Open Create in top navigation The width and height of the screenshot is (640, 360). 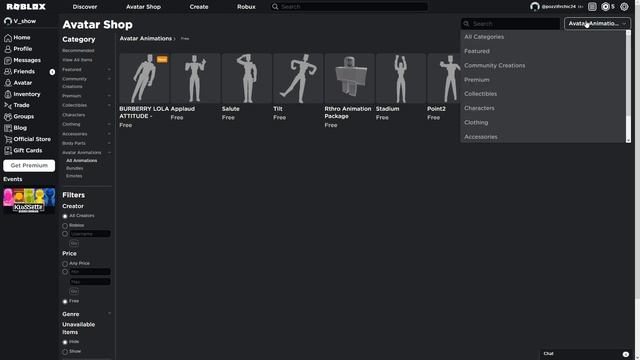click(x=199, y=7)
